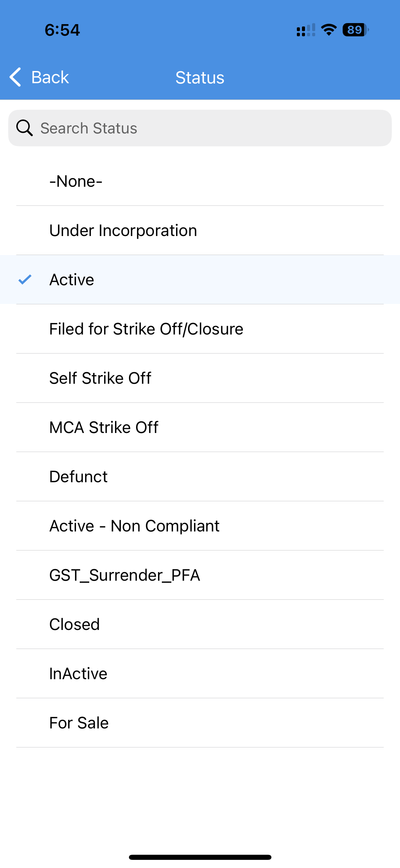Choose Active - Non Compliant status

[x=200, y=526]
